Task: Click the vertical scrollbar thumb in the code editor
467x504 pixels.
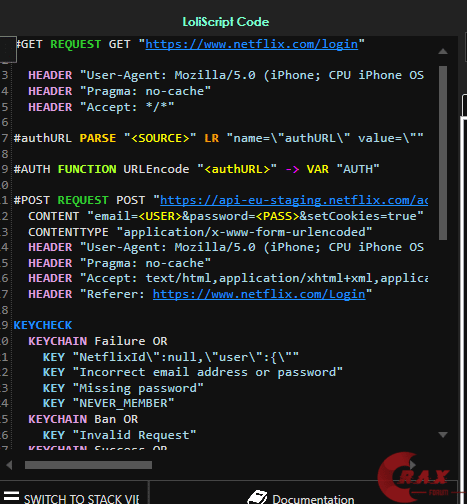Action: click(x=443, y=153)
